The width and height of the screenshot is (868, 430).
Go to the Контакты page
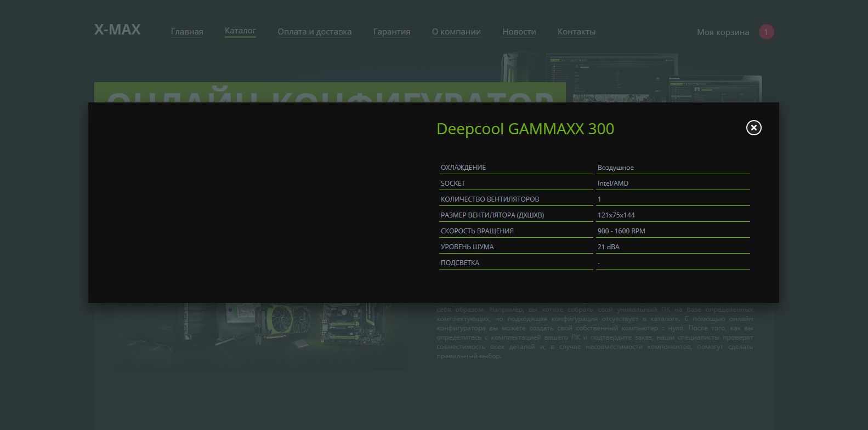click(576, 32)
